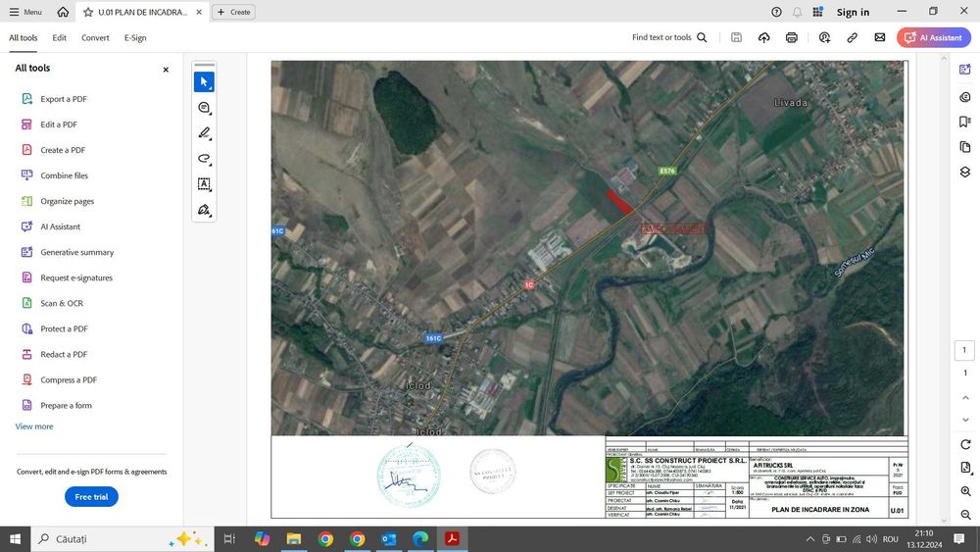Viewport: 980px width, 552px height.
Task: Save the document with floppy icon
Action: [x=736, y=37]
